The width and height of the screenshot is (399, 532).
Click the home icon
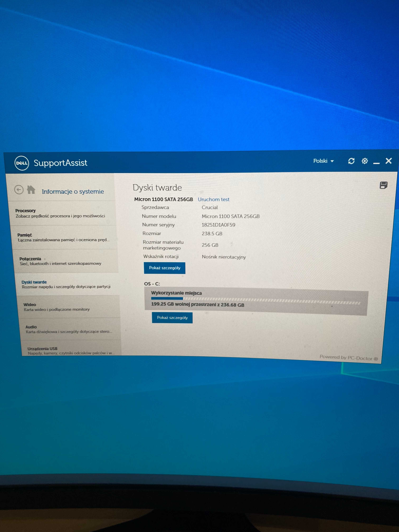[x=31, y=190]
